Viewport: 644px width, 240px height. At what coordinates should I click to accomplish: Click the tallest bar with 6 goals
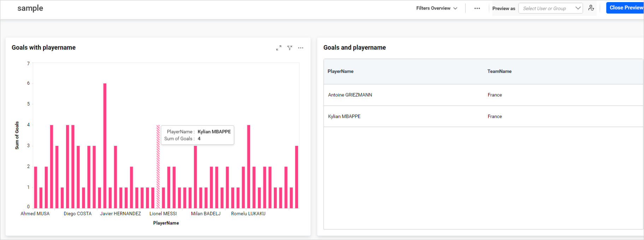click(x=105, y=145)
